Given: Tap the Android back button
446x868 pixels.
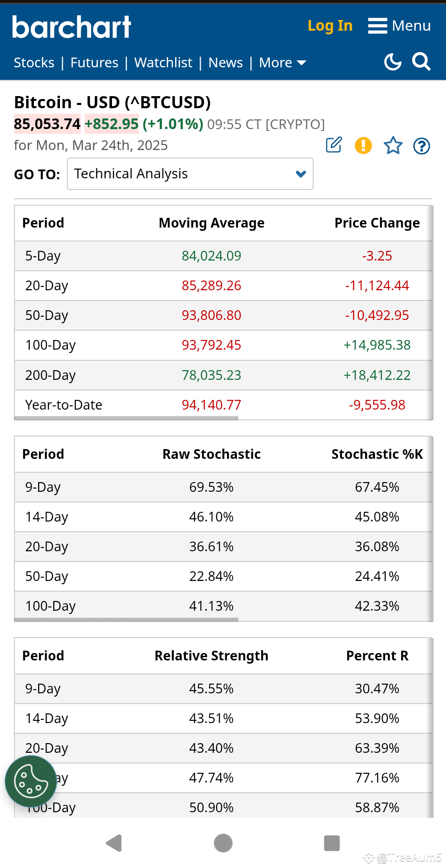Looking at the screenshot, I should pyautogui.click(x=114, y=843).
